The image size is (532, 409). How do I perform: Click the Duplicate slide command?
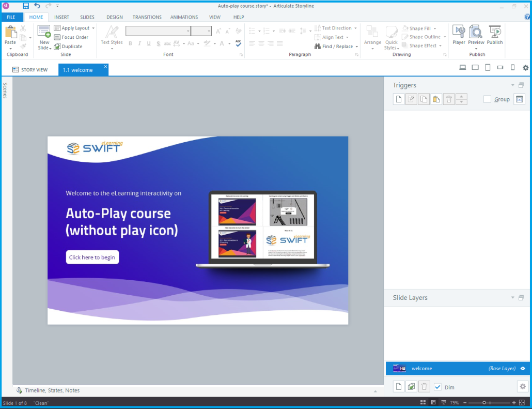[73, 46]
